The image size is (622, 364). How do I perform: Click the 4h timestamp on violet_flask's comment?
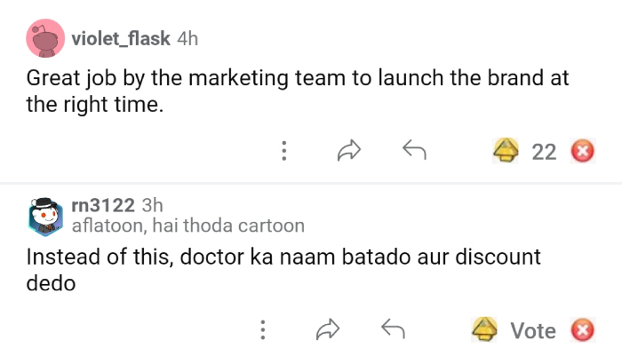[187, 39]
